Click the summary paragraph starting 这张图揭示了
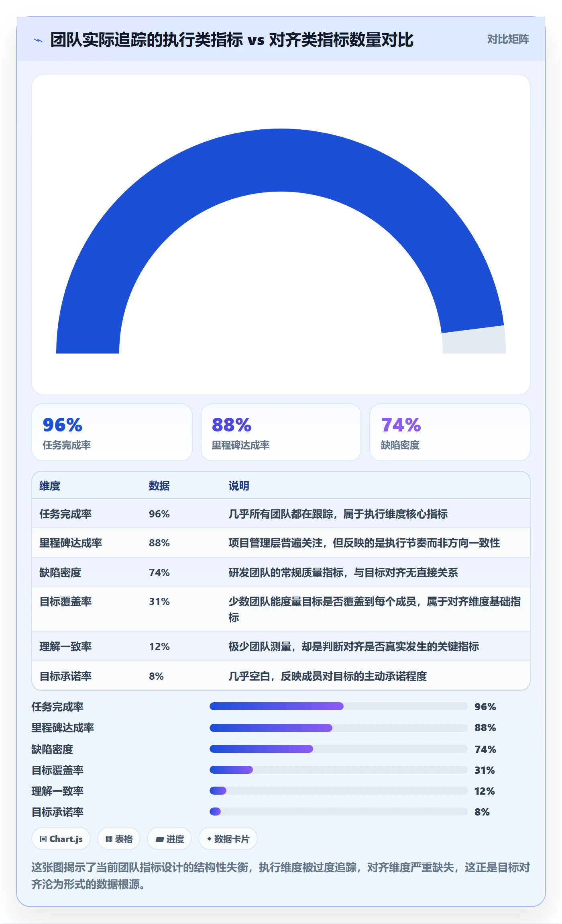 point(281,875)
